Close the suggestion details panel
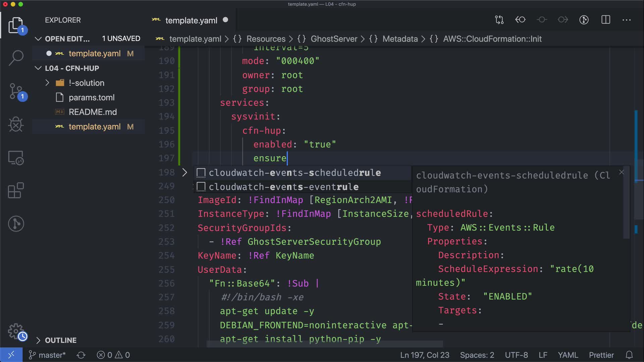This screenshot has width=644, height=362. 622,172
